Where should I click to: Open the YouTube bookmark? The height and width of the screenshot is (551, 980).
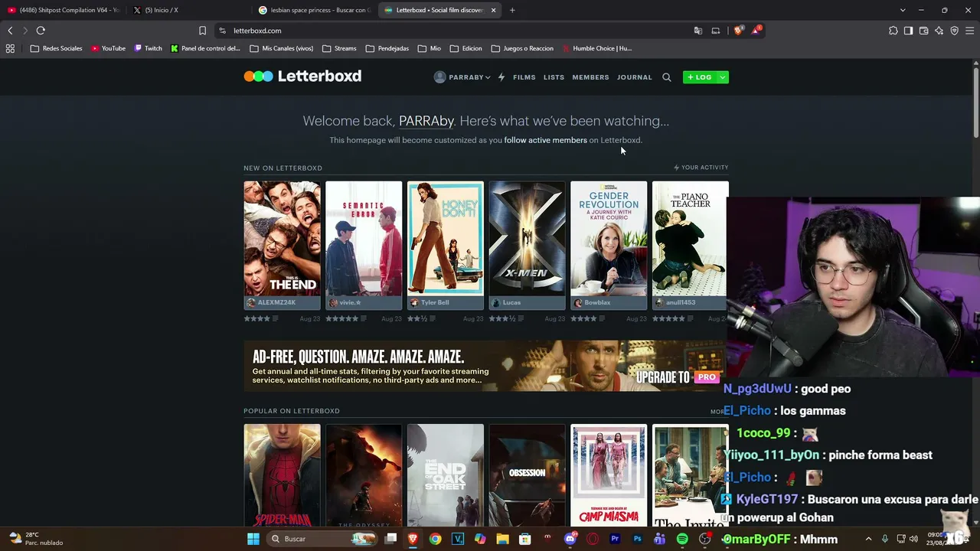pos(108,48)
